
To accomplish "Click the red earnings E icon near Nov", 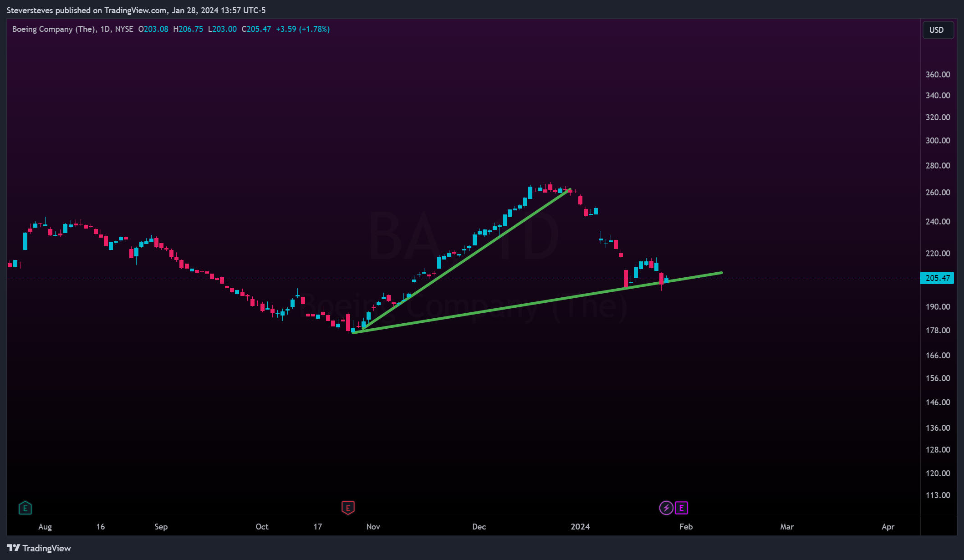I will pos(348,508).
